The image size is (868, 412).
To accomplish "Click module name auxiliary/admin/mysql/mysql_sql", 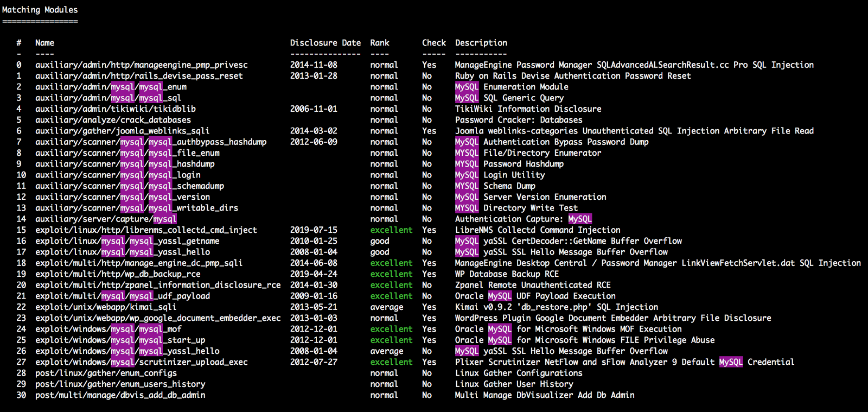I will pyautogui.click(x=108, y=98).
